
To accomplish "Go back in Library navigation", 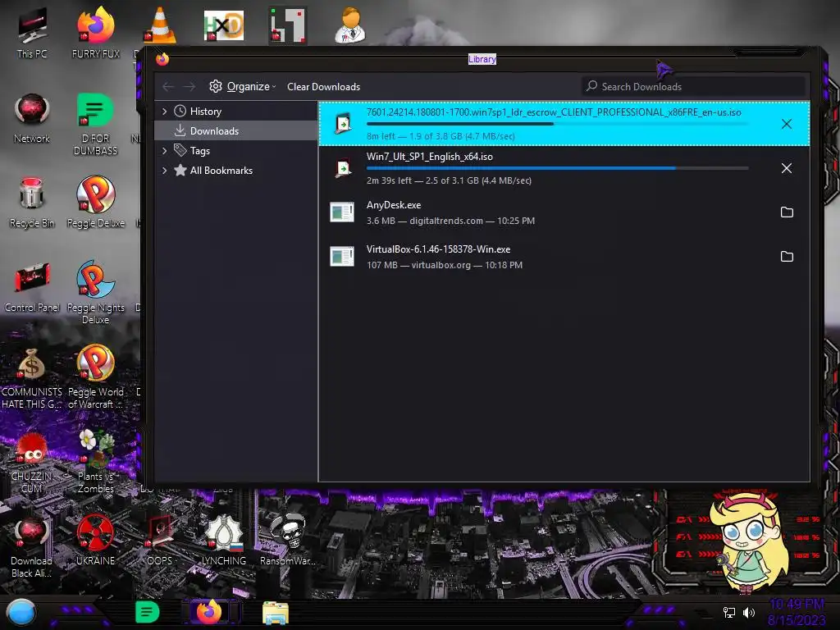I will [x=167, y=86].
